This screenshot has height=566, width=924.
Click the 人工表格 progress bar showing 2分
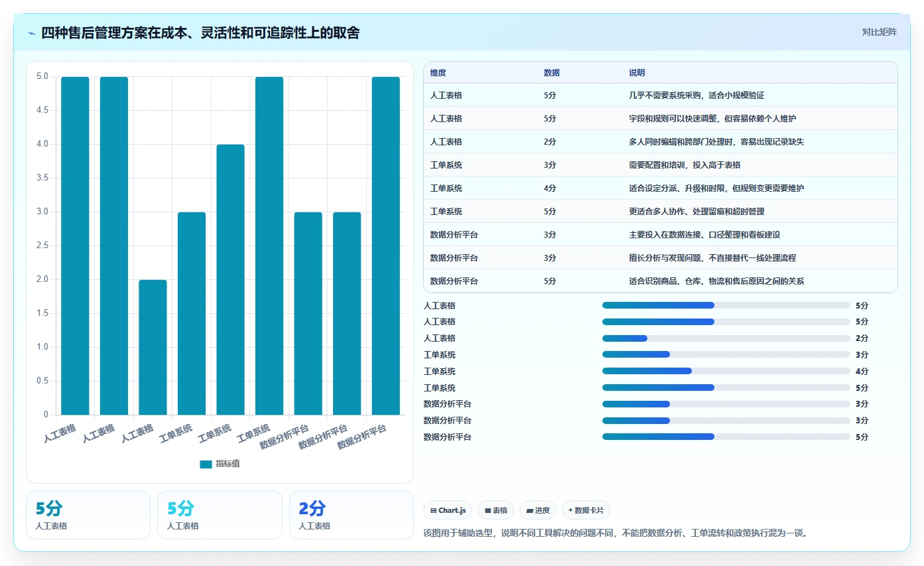[x=726, y=338]
